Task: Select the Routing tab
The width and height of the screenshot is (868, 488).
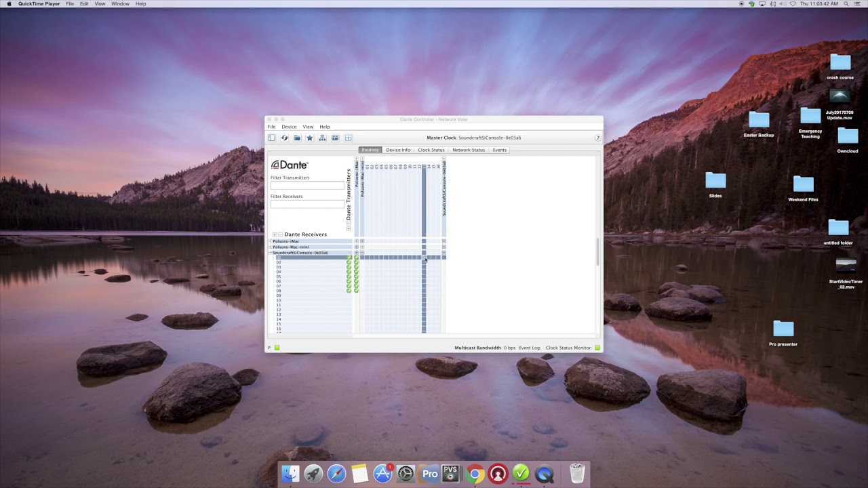Action: point(370,150)
